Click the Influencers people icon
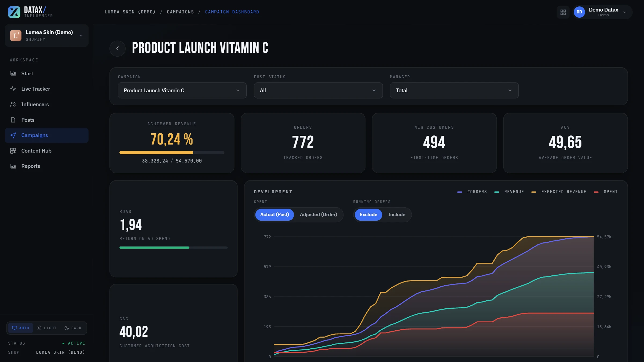Image resolution: width=644 pixels, height=362 pixels. pyautogui.click(x=13, y=104)
